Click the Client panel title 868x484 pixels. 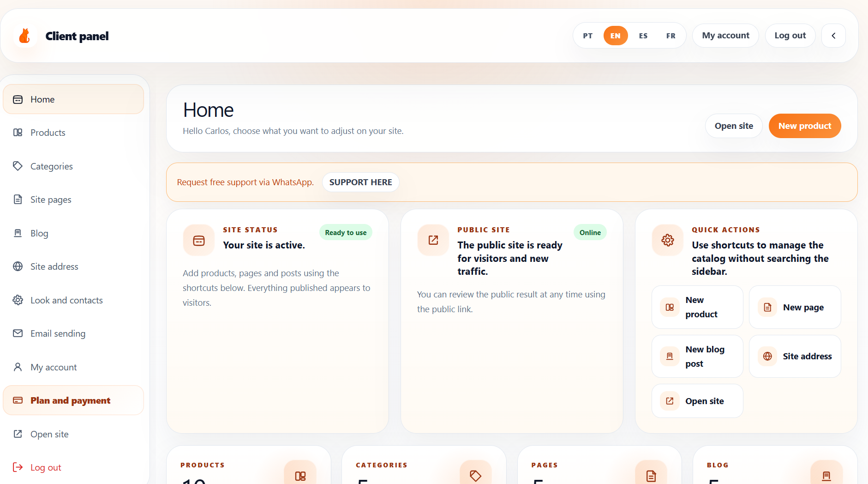point(77,36)
